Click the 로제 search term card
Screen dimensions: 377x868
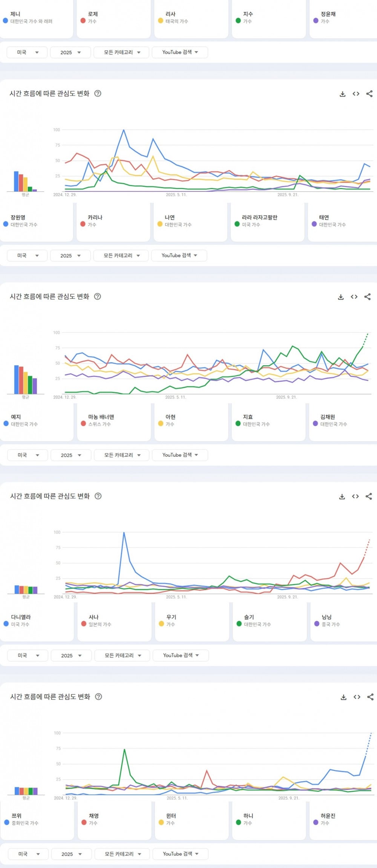pos(113,18)
